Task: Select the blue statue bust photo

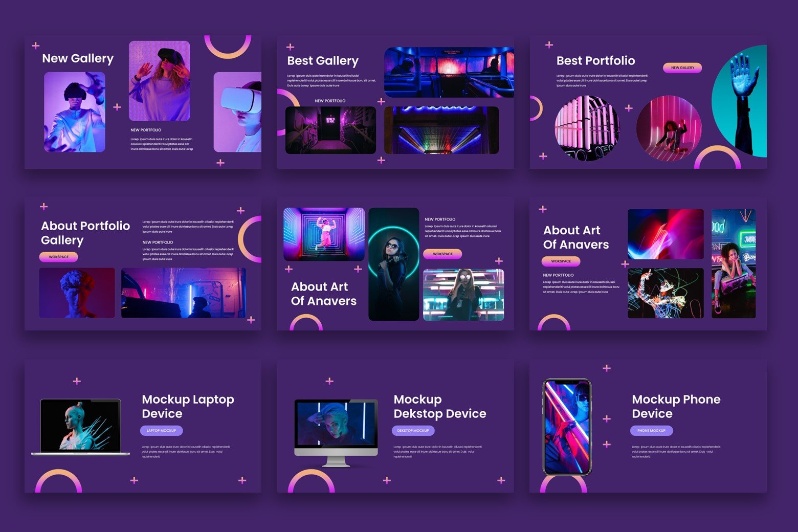Action: 77,293
